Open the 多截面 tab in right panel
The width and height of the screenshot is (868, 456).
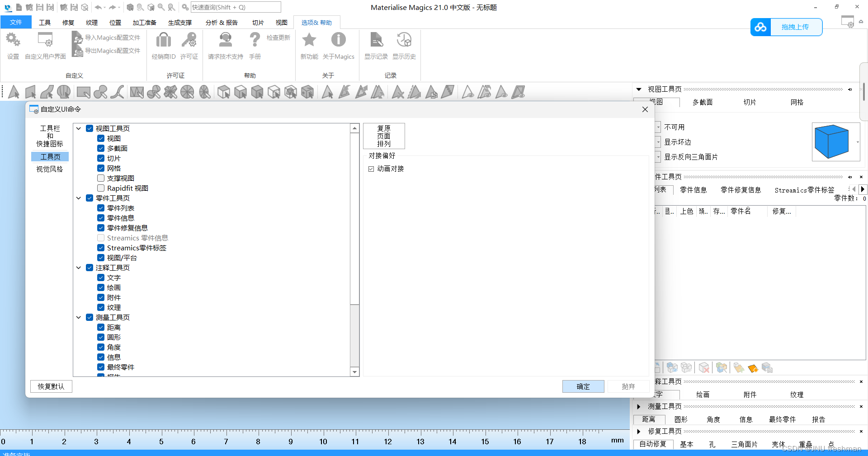tap(703, 103)
